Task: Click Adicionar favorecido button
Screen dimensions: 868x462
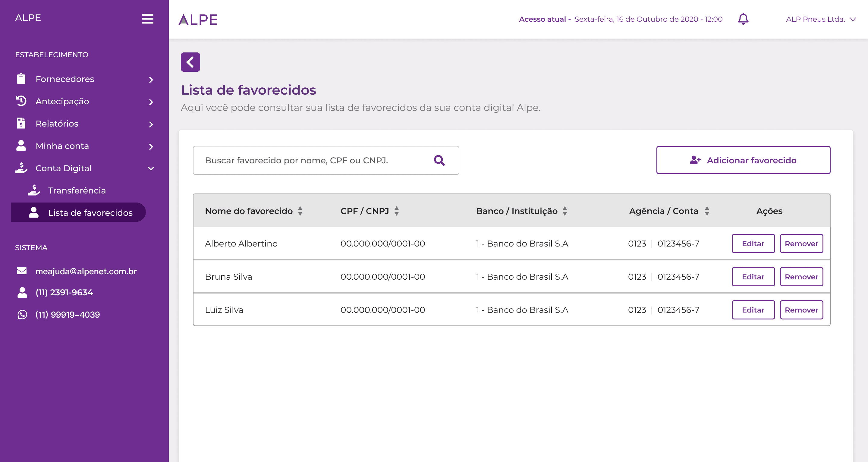Action: 743,160
